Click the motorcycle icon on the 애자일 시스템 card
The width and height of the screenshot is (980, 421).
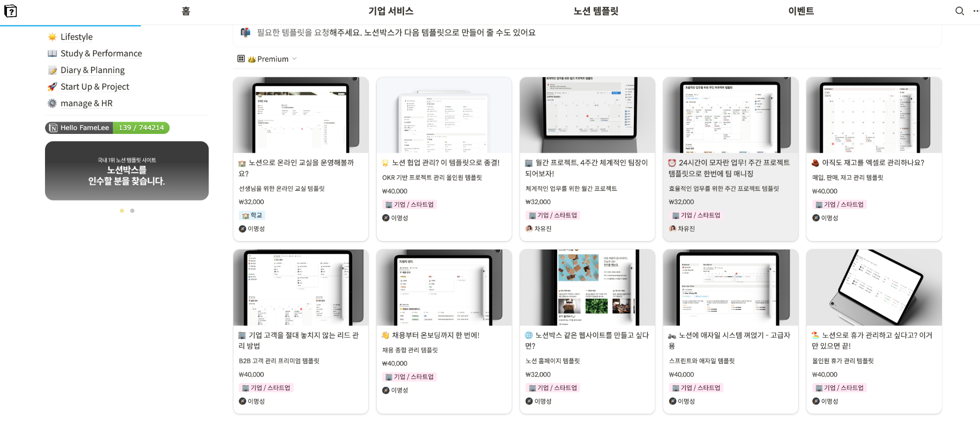672,336
